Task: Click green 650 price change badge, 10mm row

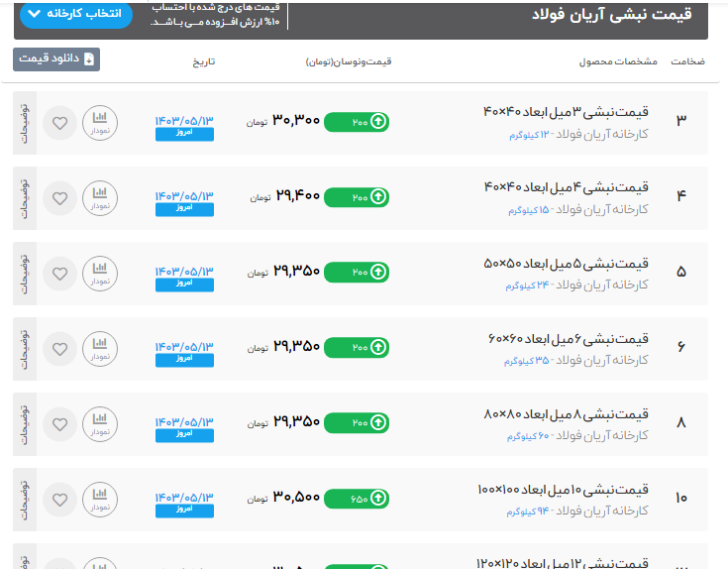Action: pyautogui.click(x=357, y=498)
